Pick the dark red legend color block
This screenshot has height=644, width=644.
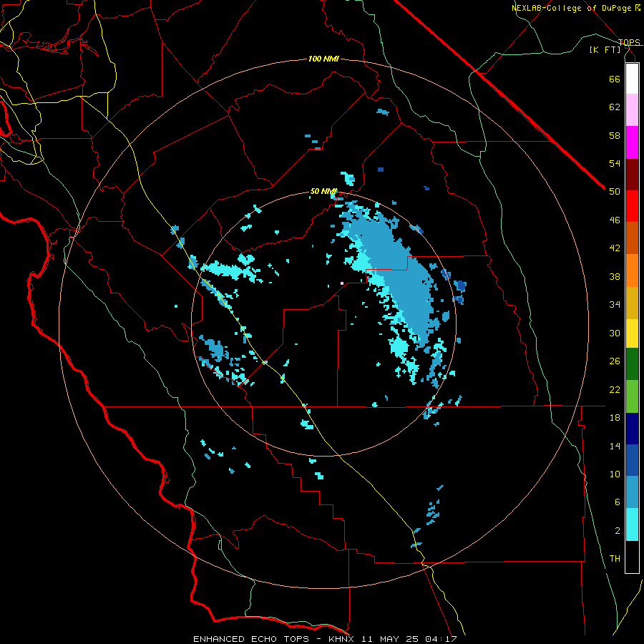tap(632, 175)
